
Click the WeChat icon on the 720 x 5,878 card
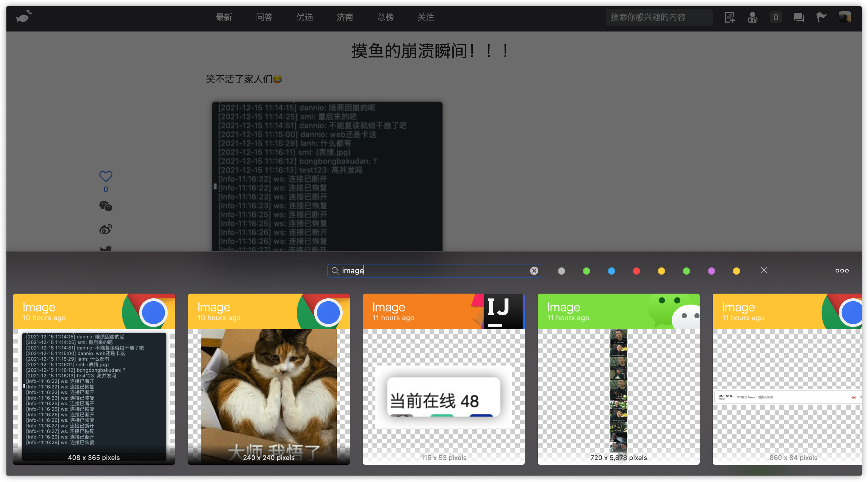click(x=673, y=311)
